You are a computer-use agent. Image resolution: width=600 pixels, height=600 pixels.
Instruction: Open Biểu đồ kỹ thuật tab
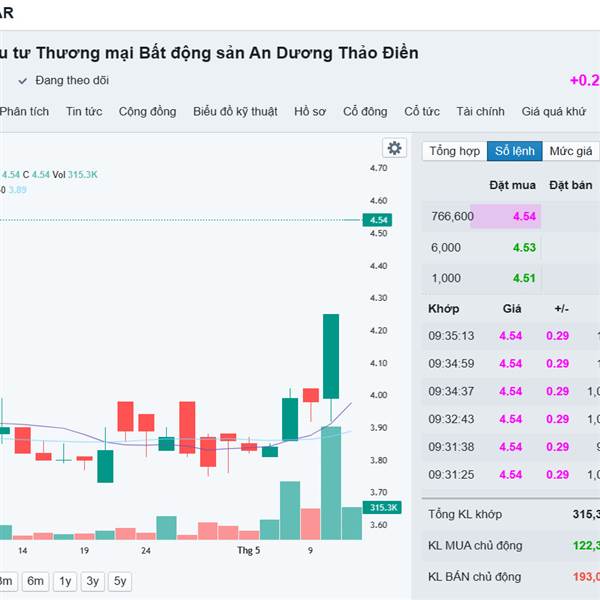coord(235,111)
